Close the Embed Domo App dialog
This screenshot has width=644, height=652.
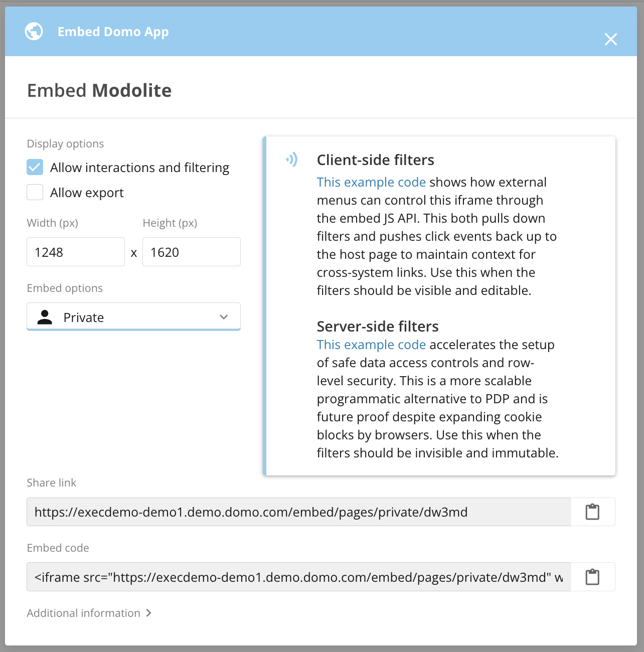(610, 39)
